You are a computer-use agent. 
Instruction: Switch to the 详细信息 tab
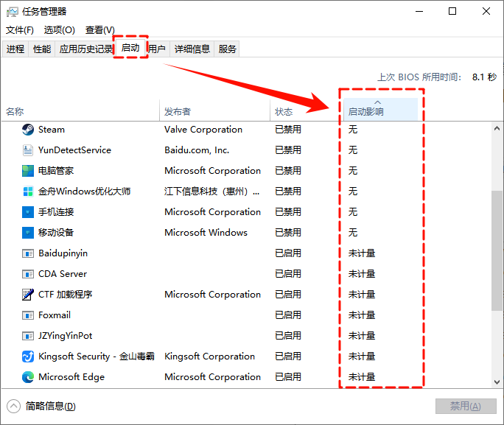pyautogui.click(x=192, y=49)
